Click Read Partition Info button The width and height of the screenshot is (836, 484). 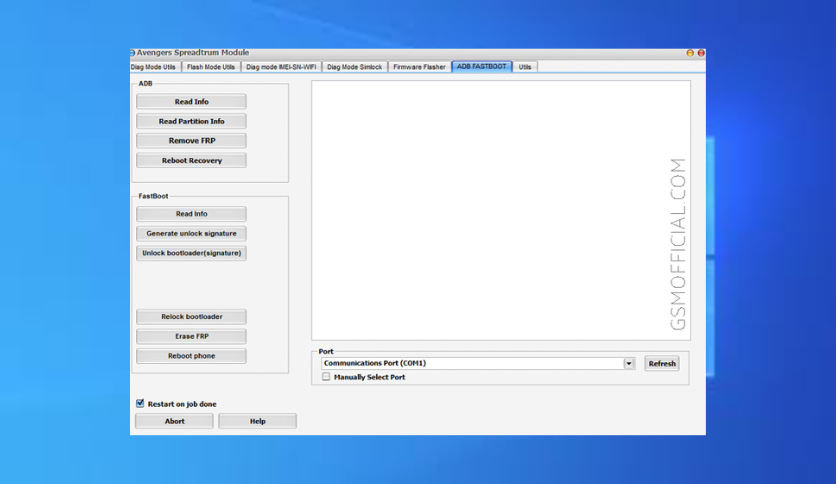click(x=191, y=121)
